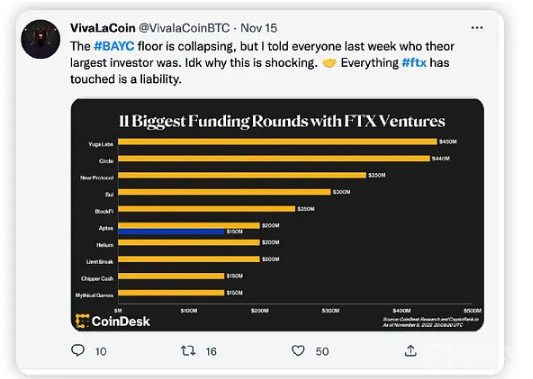Click the VivaLaCoin display name
This screenshot has height=379, width=533.
point(103,28)
